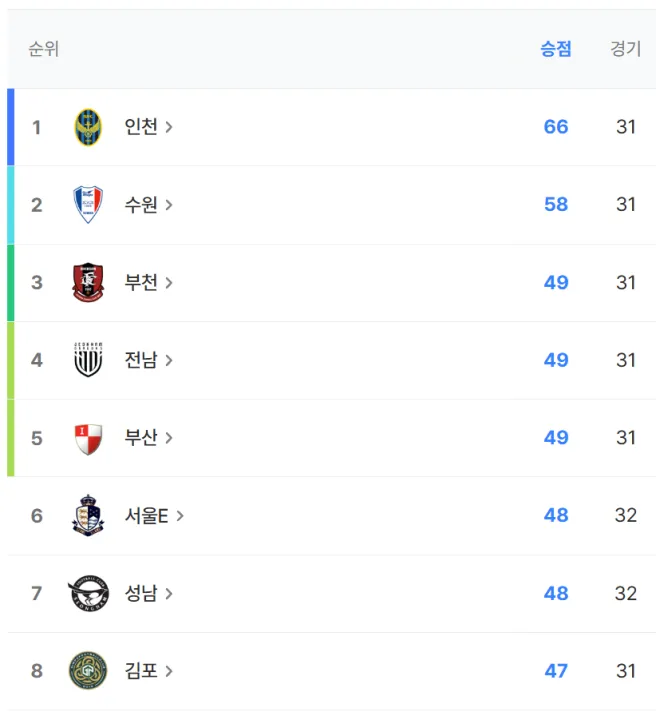Click the Bucheon (부천) team crest
This screenshot has height=720, width=656.
(x=88, y=282)
